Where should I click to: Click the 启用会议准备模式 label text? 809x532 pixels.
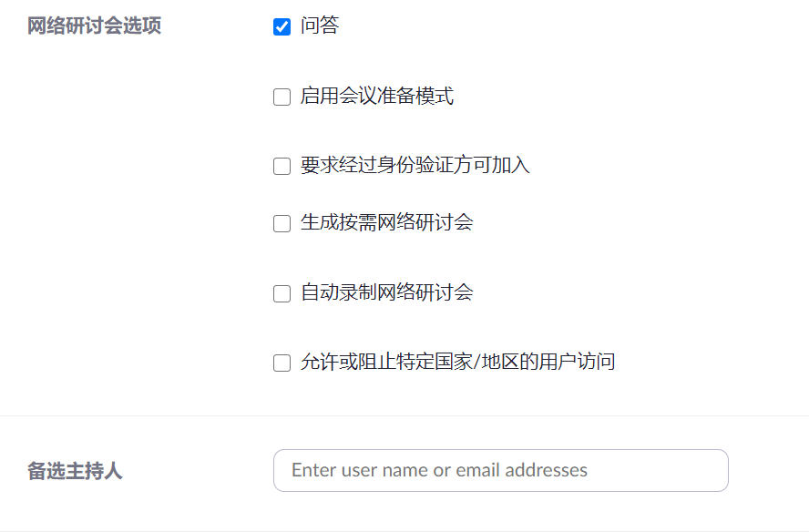pos(377,97)
